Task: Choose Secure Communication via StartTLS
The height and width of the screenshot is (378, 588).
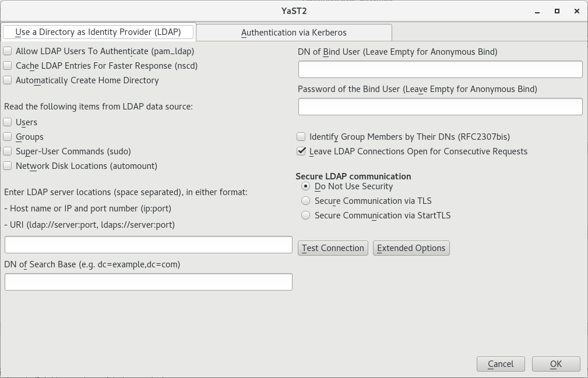Action: point(306,216)
